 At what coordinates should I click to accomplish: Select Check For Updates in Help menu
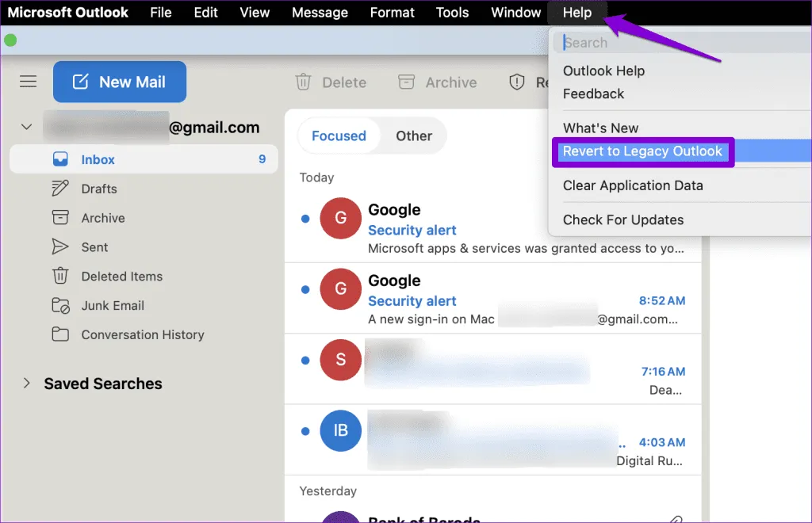[622, 220]
